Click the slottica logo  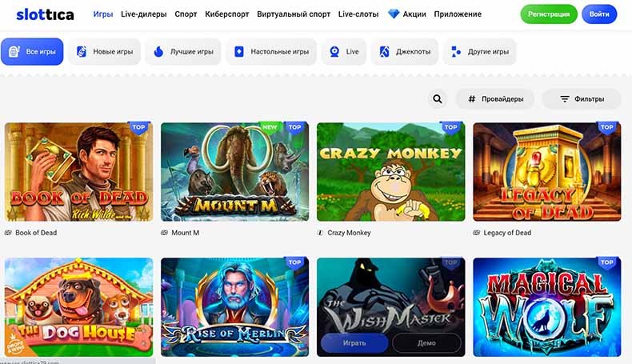[45, 15]
